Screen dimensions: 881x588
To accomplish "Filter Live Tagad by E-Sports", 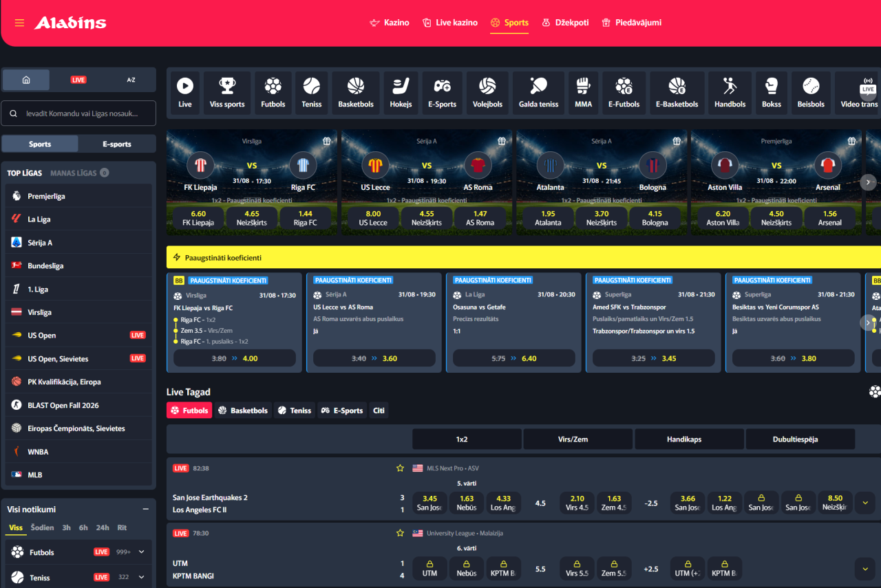I will click(x=342, y=411).
